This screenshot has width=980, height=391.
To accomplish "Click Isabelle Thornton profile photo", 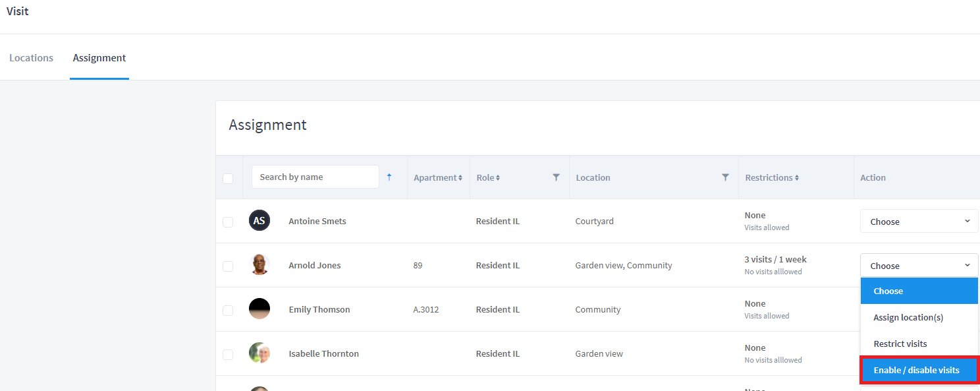I will [x=259, y=353].
